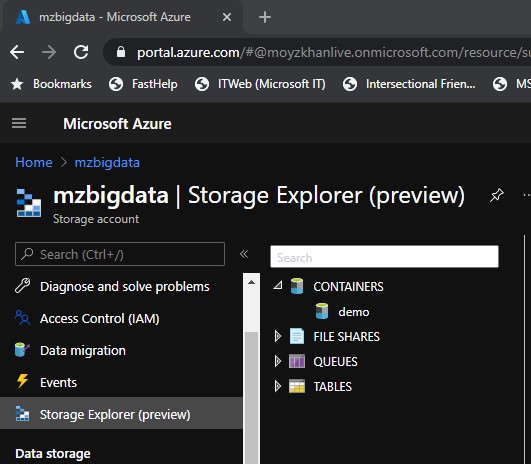
Task: Click the left menu scrollbar thumb
Action: click(251, 398)
